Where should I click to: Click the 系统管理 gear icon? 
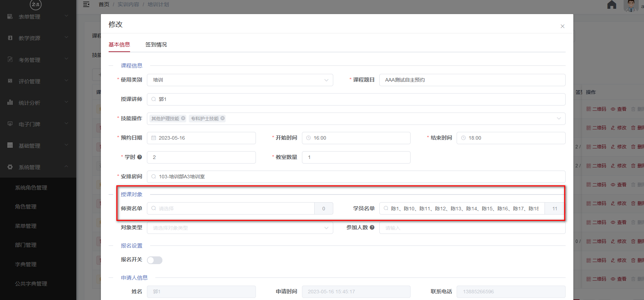[x=10, y=167]
